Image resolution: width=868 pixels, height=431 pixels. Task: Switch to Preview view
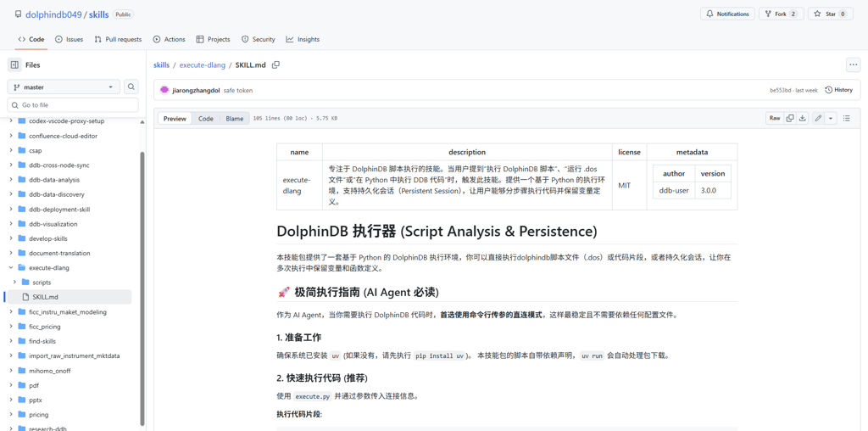tap(175, 119)
